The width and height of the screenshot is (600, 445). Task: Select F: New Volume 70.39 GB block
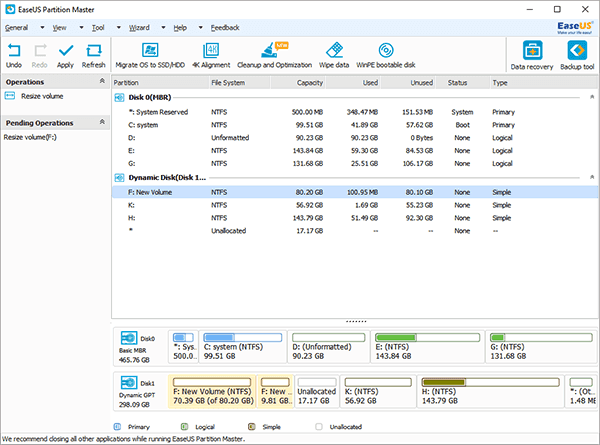tap(212, 391)
